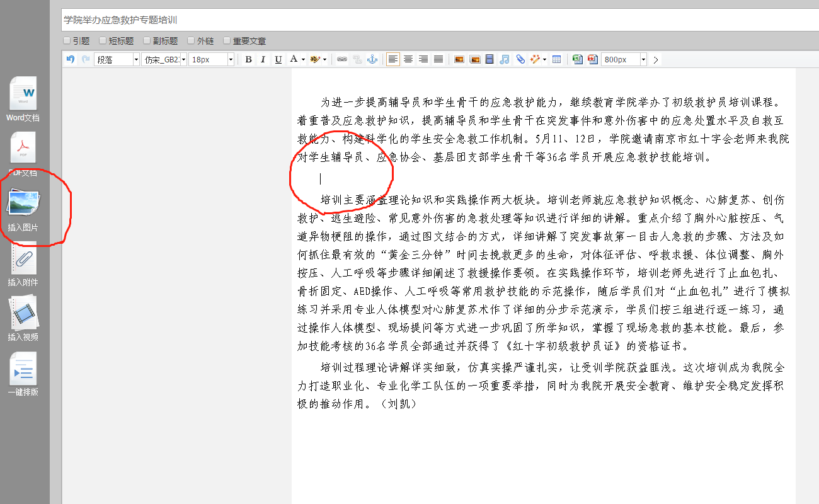Open the 段落 paragraph format dropdown
This screenshot has height=504, width=819.
(x=136, y=59)
